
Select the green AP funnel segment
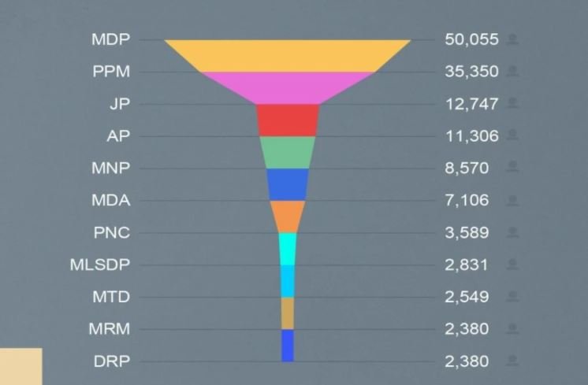288,152
